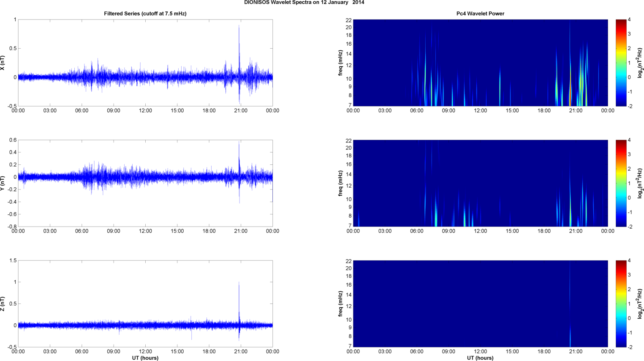This screenshot has width=644, height=361.
Task: Click the "06:00" tick under the Z series plot
Action: [x=82, y=352]
